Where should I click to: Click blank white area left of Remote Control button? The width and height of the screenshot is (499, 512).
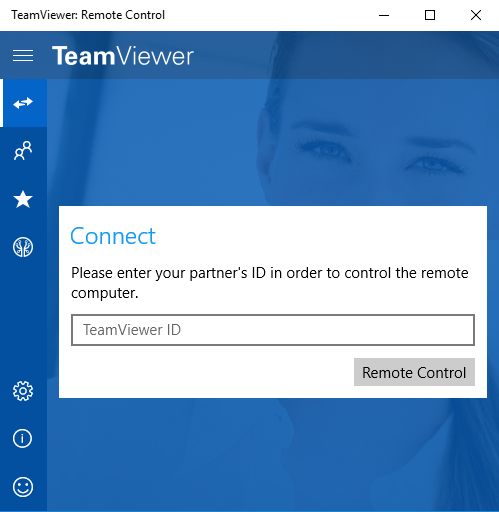(207, 372)
